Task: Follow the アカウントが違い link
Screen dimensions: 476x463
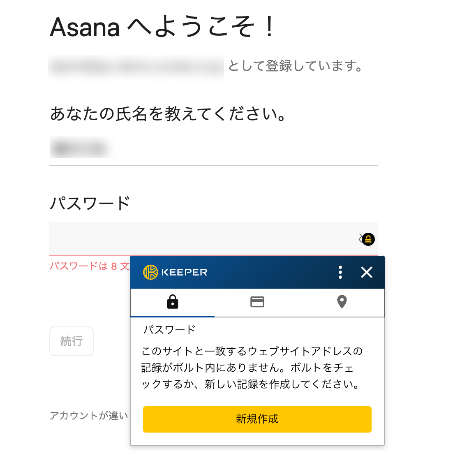Action: coord(89,416)
